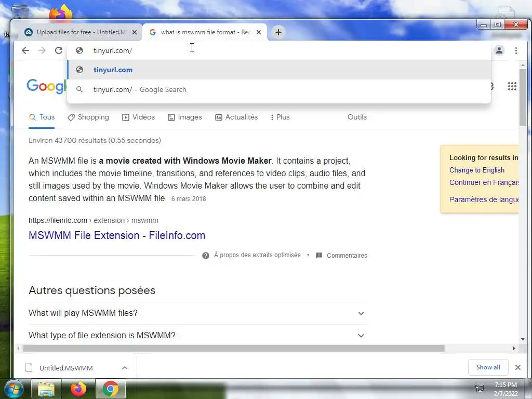532x399 pixels.
Task: Click the Google logo
Action: 46,86
